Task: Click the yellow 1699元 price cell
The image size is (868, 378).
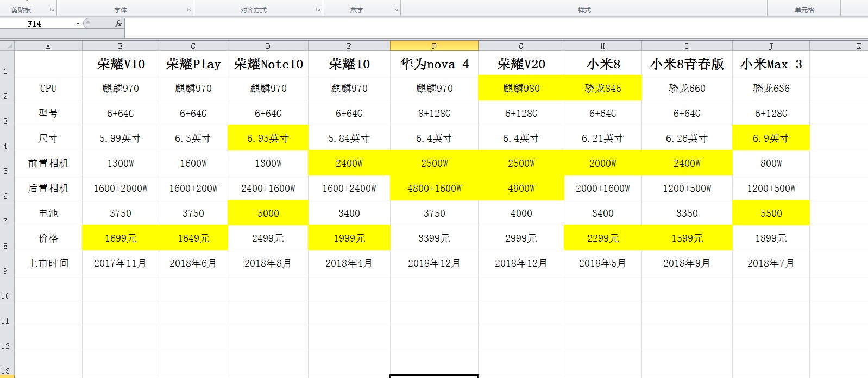Action: 121,238
